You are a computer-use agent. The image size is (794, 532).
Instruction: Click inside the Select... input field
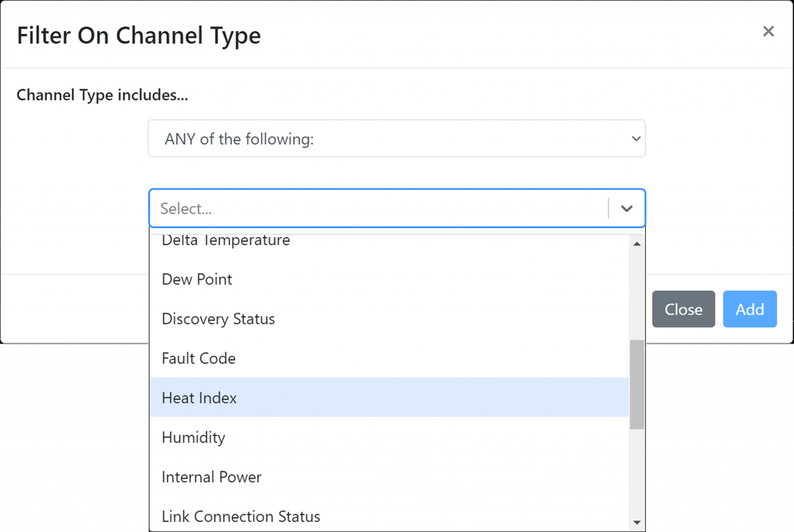pos(349,208)
